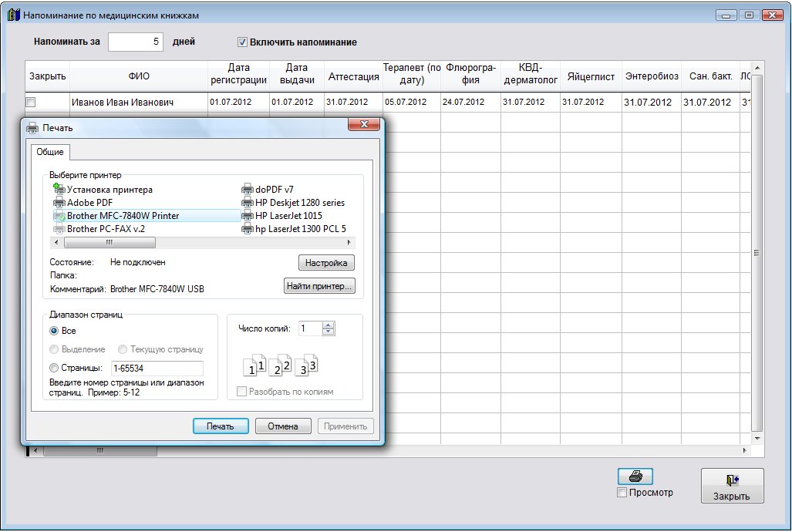Increase the number of copies with up arrow
Image resolution: width=792 pixels, height=532 pixels.
pos(329,325)
